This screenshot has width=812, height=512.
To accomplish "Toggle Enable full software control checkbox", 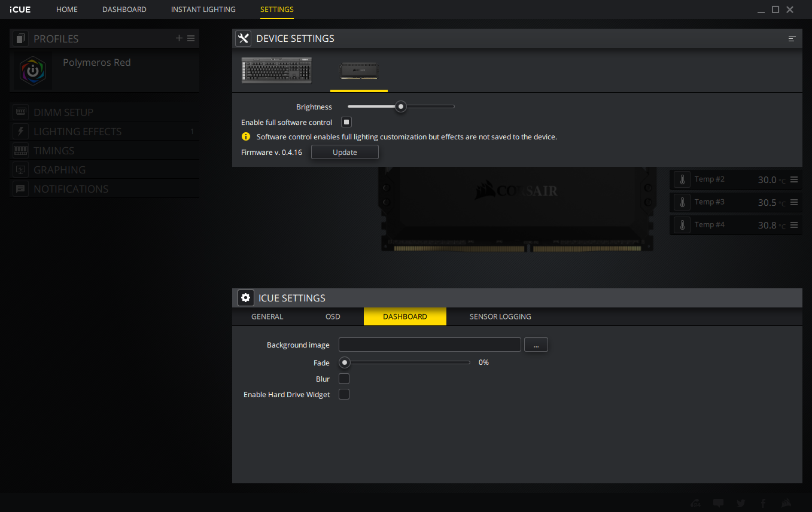I will click(346, 122).
